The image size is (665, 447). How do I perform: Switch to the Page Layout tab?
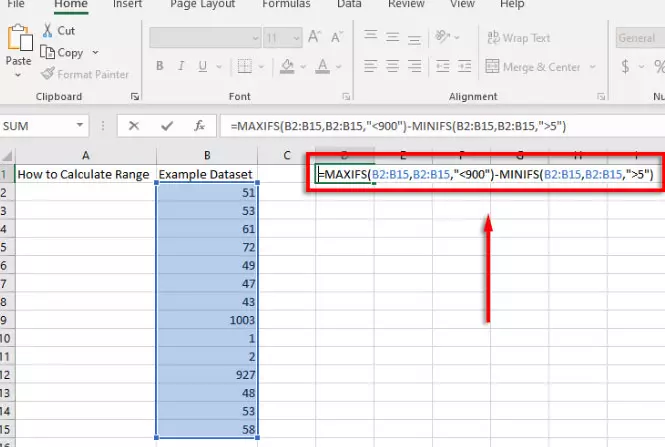(x=202, y=4)
